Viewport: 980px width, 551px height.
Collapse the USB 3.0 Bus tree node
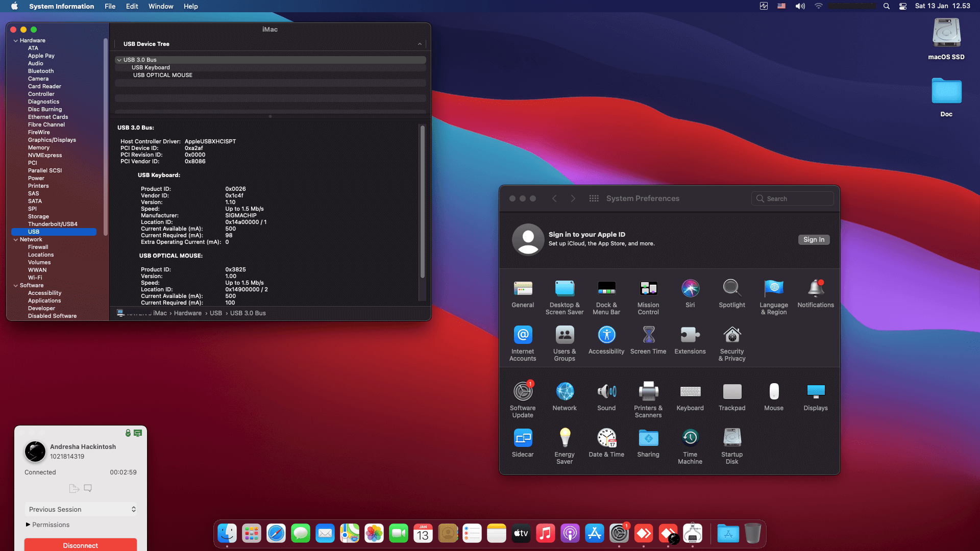[x=119, y=60]
